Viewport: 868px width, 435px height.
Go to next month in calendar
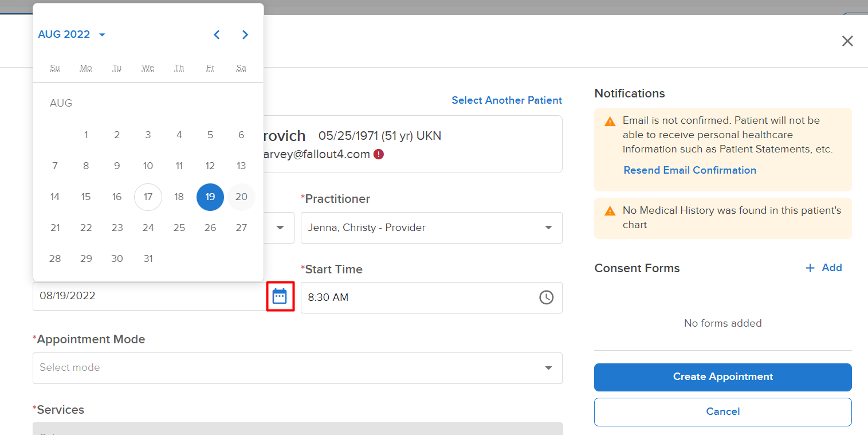(x=245, y=34)
